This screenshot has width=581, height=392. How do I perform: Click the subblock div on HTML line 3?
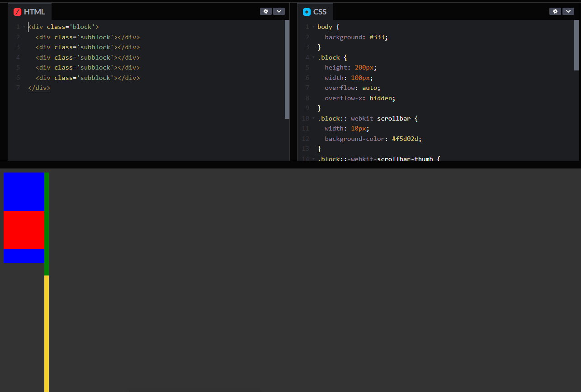coord(88,47)
